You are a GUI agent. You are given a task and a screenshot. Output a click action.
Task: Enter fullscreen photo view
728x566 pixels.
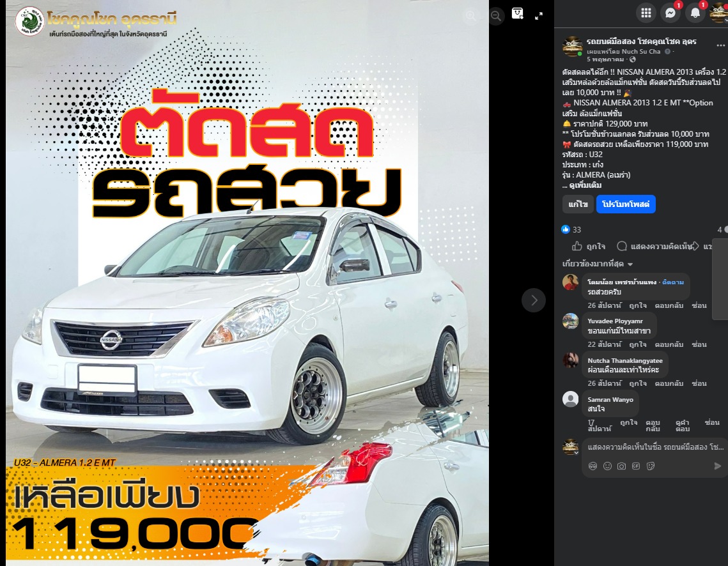coord(539,16)
